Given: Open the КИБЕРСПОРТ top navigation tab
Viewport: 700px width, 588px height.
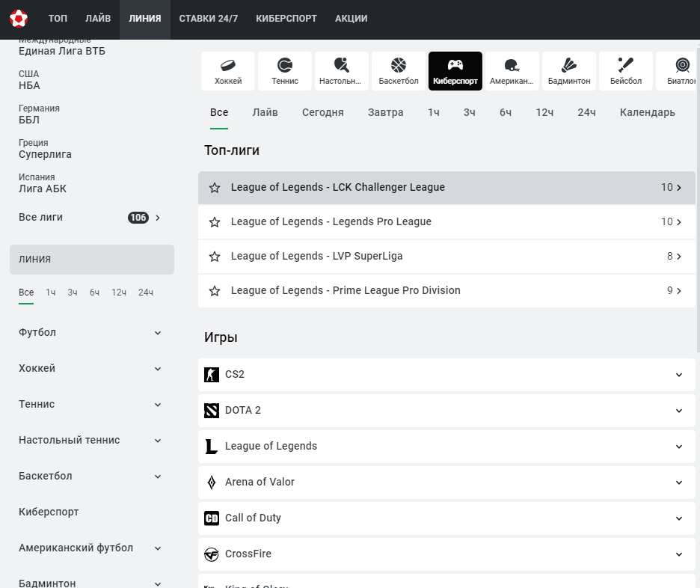Looking at the screenshot, I should point(286,19).
